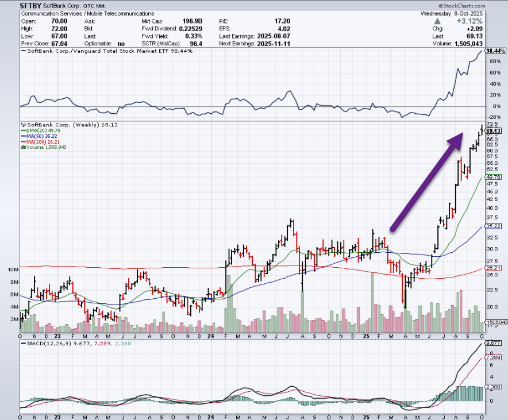Click the 69.13 last price tag on axis

(494, 131)
